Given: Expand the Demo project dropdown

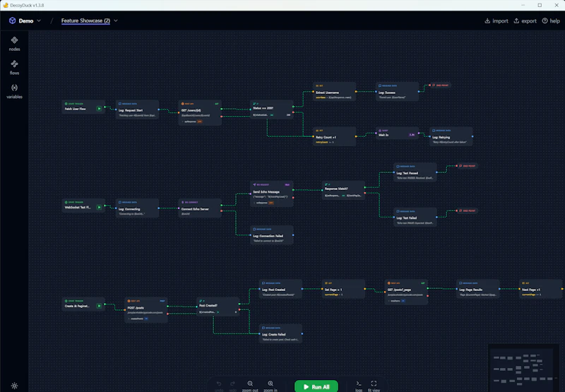Looking at the screenshot, I should [x=39, y=20].
